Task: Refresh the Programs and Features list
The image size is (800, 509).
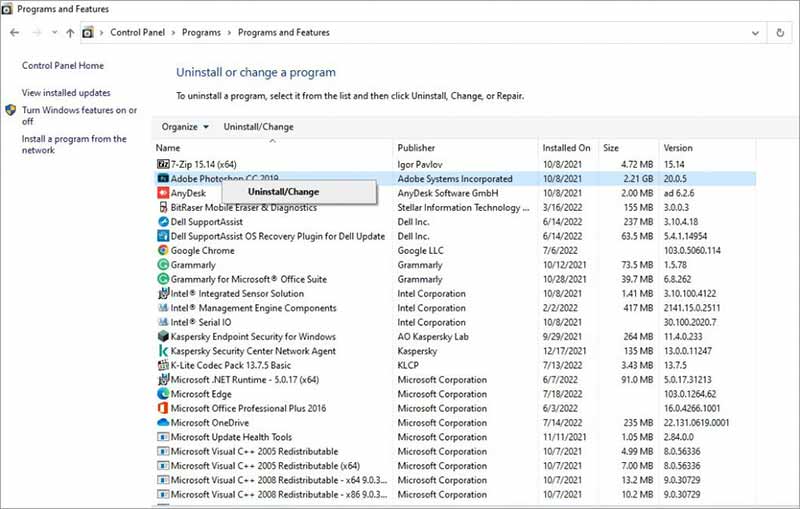Action: click(780, 33)
